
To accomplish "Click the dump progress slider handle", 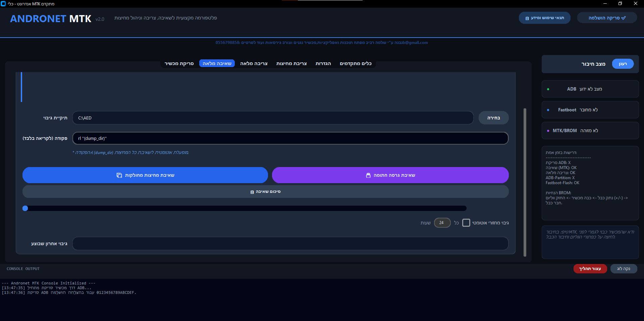I will [25, 208].
